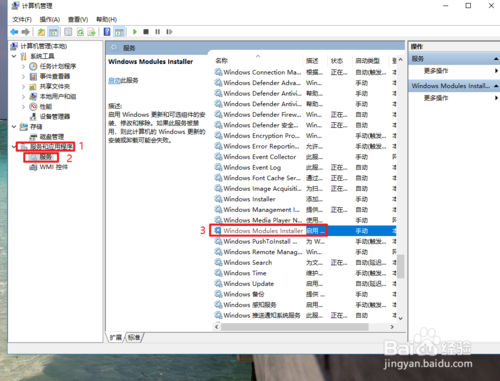Screen dimensions: 500x381
Task: Collapse the 存储 tree node
Action: click(14, 127)
